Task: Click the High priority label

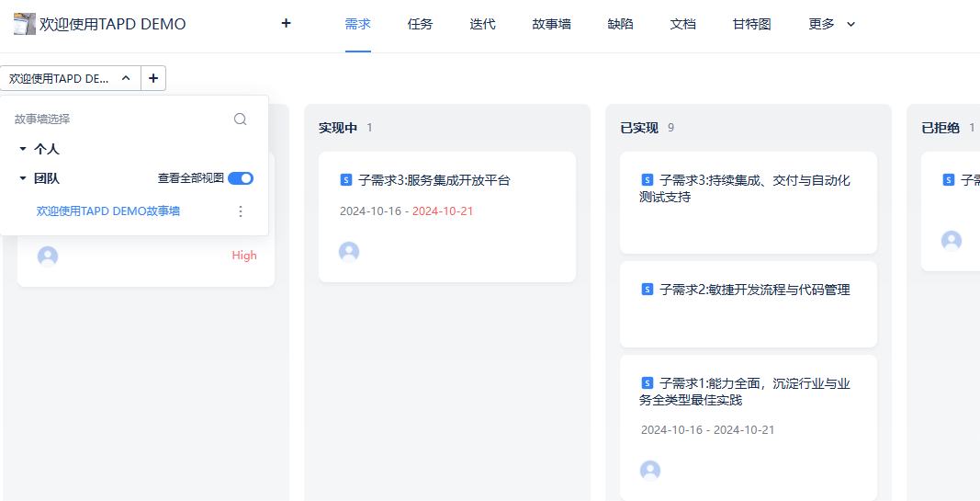Action: (x=244, y=256)
